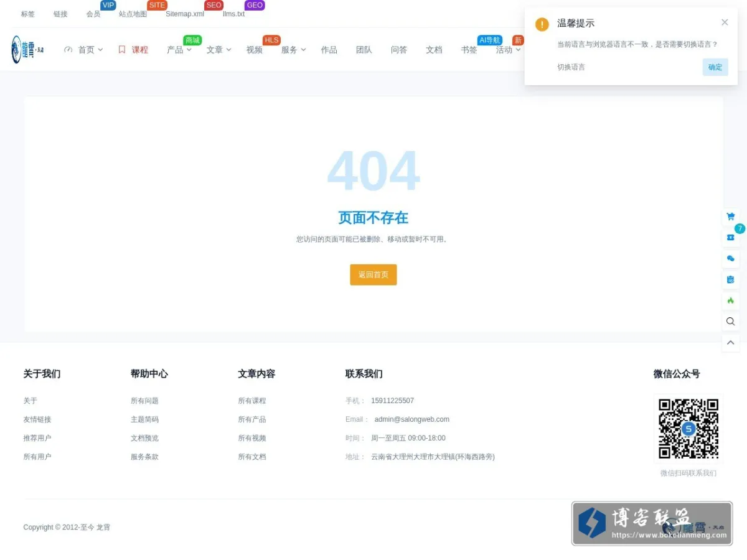The image size is (747, 560).
Task: Click the WeChat QR code image
Action: click(x=688, y=429)
